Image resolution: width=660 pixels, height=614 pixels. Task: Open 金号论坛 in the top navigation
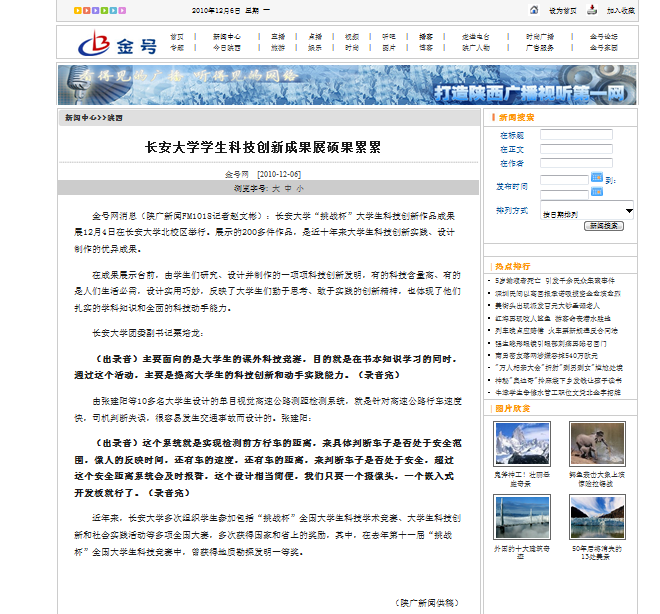[603, 36]
